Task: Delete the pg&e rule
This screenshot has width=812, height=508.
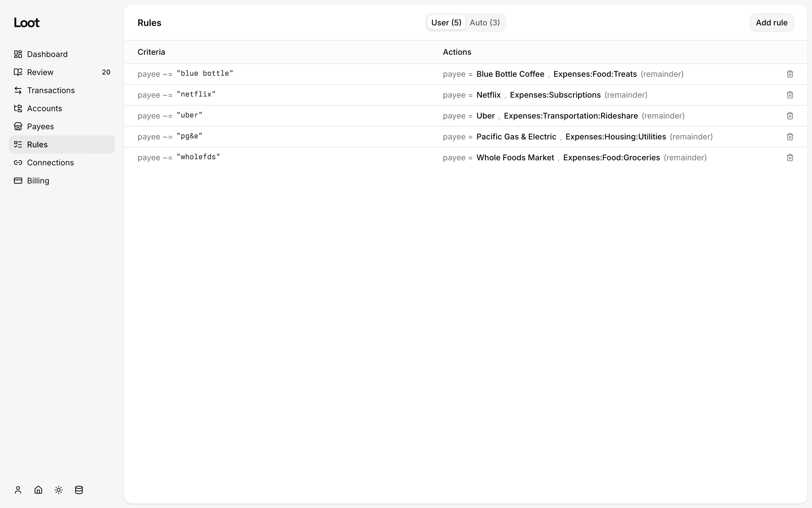Action: [x=790, y=137]
